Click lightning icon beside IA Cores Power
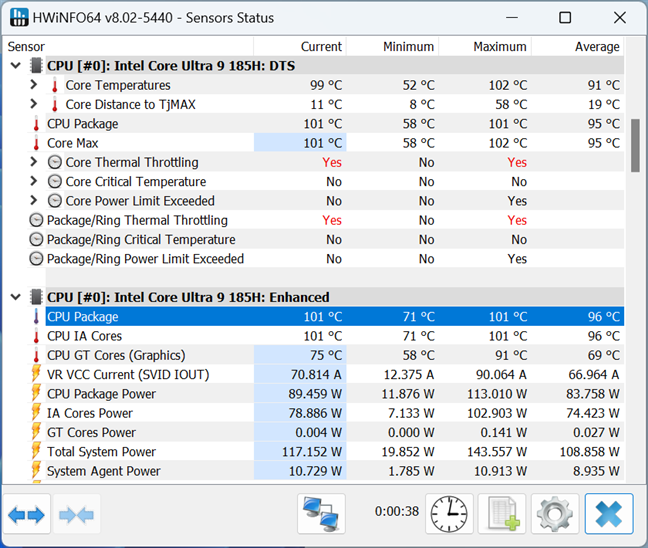648x548 pixels. click(36, 412)
